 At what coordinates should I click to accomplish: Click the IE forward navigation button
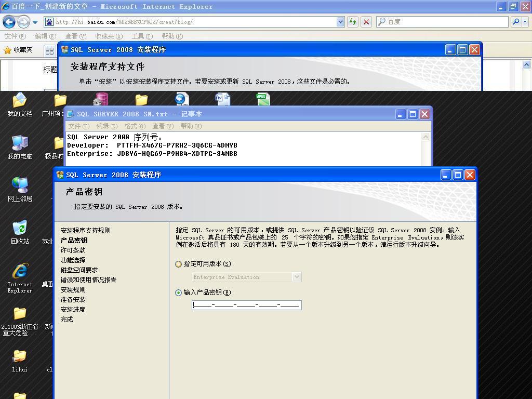pos(23,22)
